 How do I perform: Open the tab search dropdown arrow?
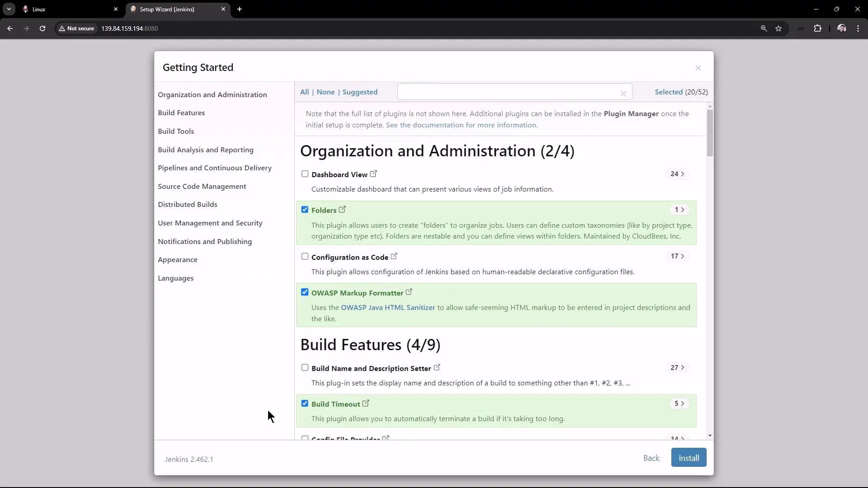point(9,9)
